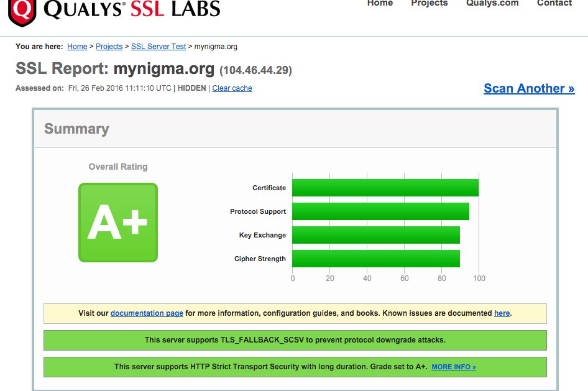This screenshot has width=588, height=391.
Task: Click the Key Exchange chart label
Action: [262, 235]
